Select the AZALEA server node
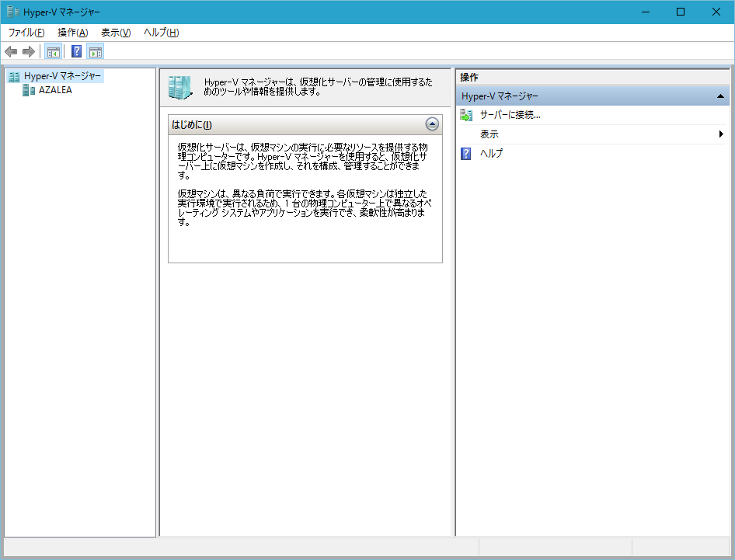The height and width of the screenshot is (560, 735). point(55,90)
